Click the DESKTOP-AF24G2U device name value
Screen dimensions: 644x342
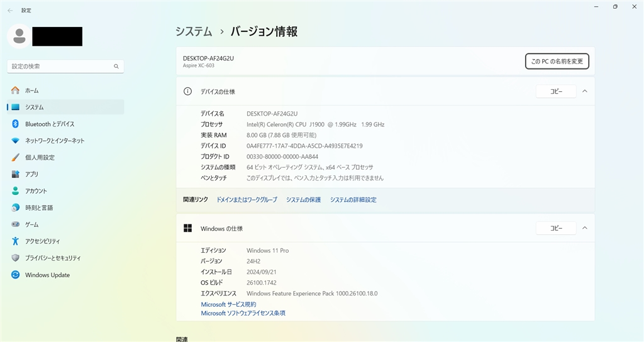point(272,114)
